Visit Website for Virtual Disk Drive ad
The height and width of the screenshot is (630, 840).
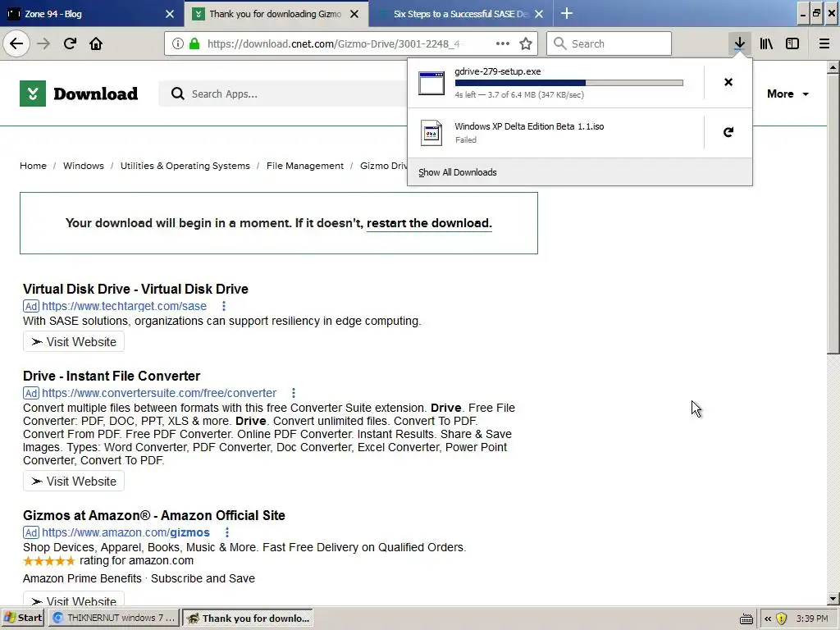coord(74,342)
